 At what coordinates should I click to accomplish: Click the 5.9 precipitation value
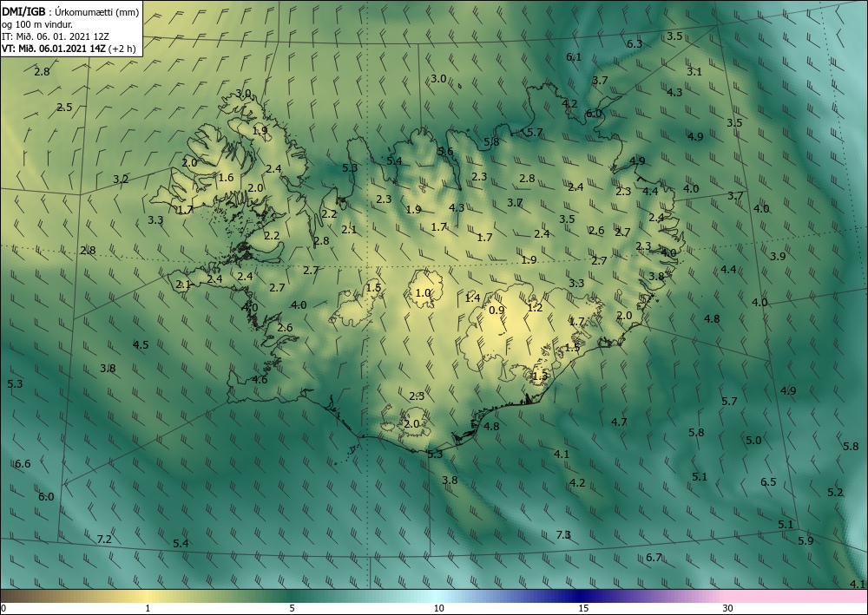pos(806,541)
